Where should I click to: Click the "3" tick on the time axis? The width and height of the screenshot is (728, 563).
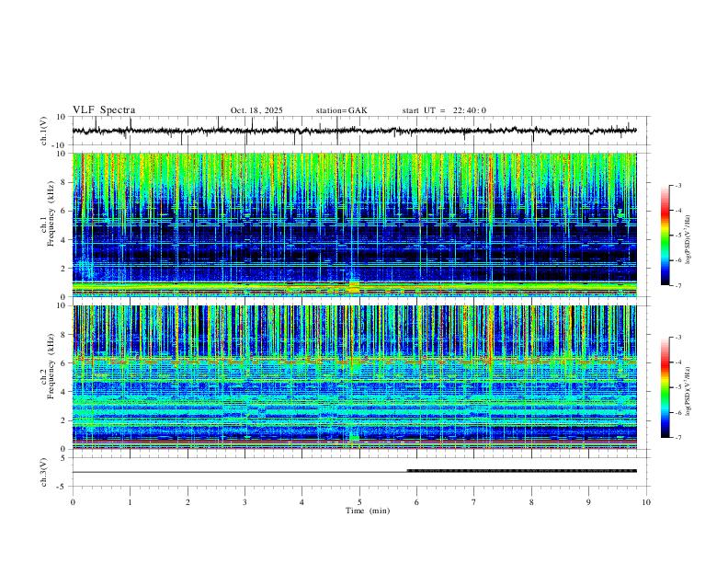click(245, 502)
